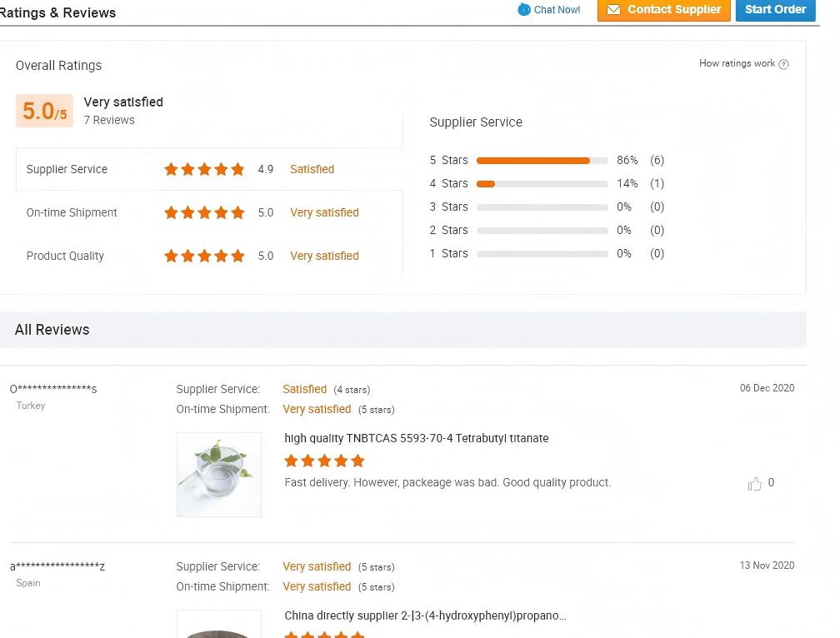Click the 06 Dec 2020 review date
The height and width of the screenshot is (638, 840).
[x=767, y=388]
